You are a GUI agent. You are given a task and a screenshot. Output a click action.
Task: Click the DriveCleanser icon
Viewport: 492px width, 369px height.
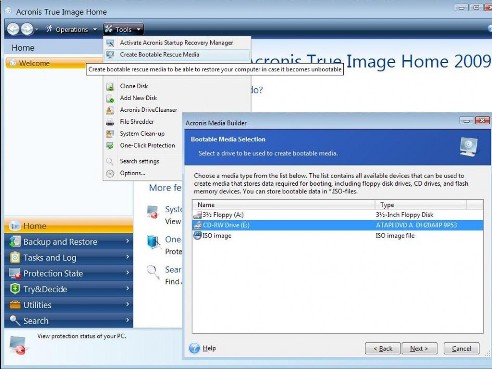pos(110,110)
